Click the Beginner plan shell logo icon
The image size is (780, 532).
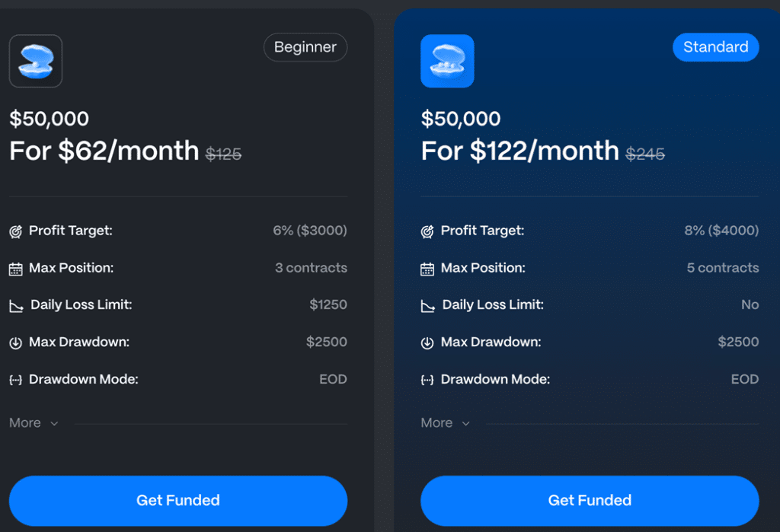tap(36, 61)
